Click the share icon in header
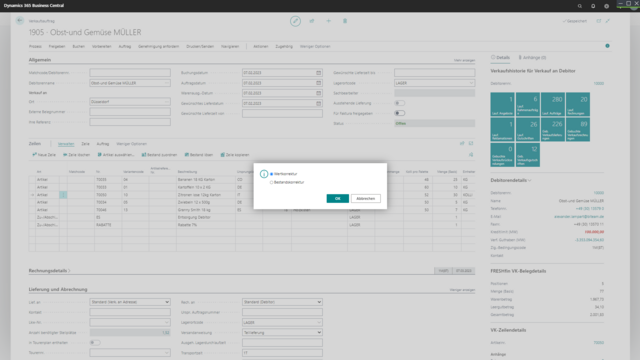 [x=312, y=21]
